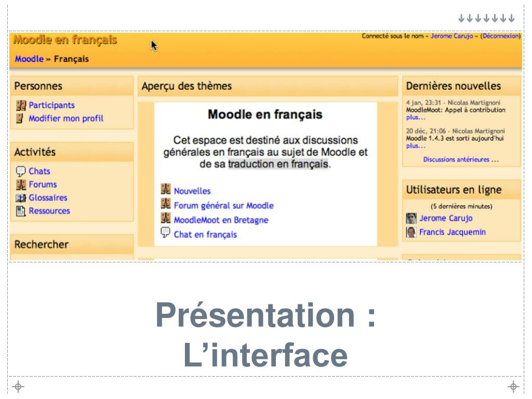Image resolution: width=532 pixels, height=399 pixels.
Task: Click the Personnes block header
Action: [x=72, y=86]
